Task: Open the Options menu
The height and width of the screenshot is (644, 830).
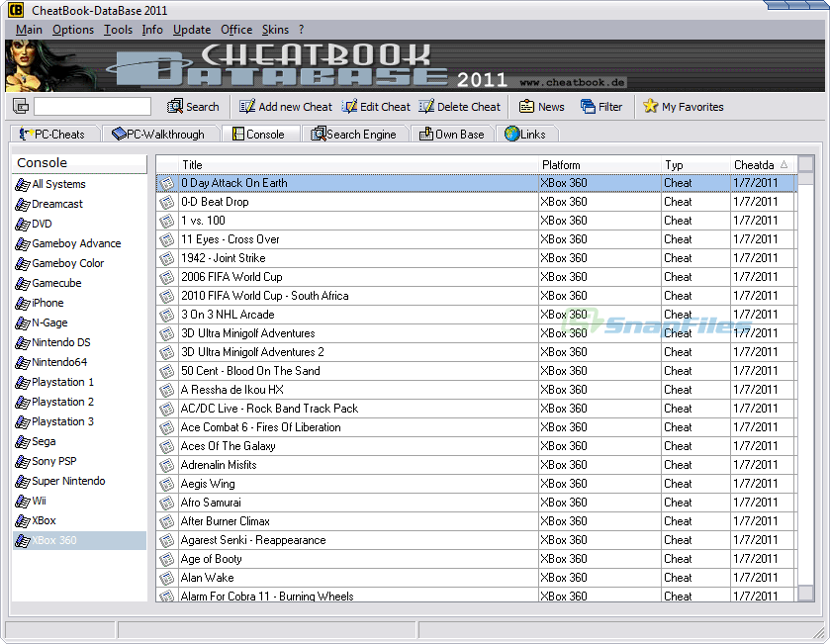Action: coord(73,30)
